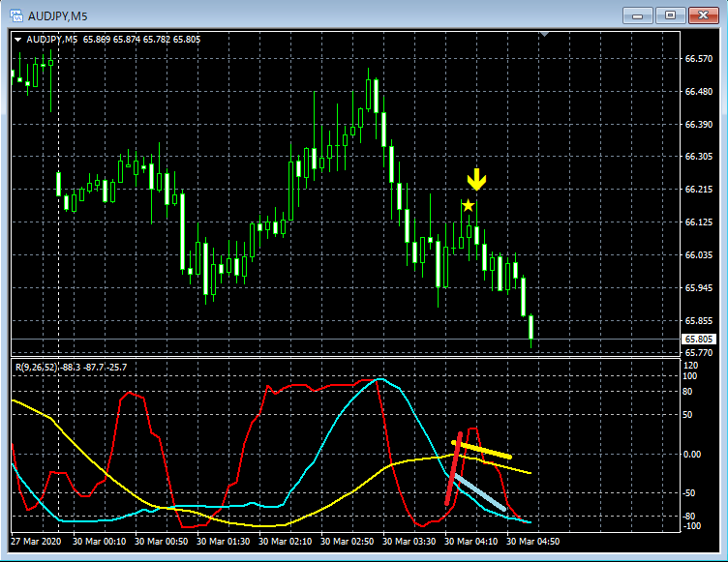Click the indicator scale value 0.00
This screenshot has height=562, width=728.
click(692, 455)
